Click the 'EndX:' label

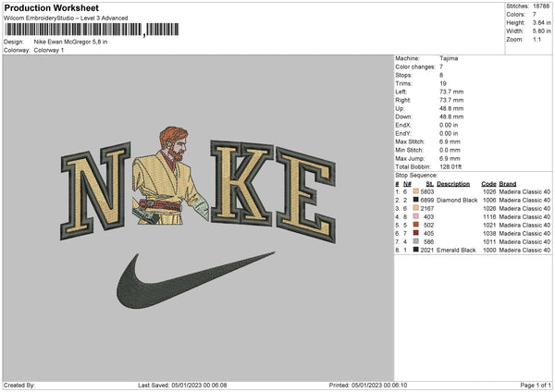pyautogui.click(x=403, y=125)
